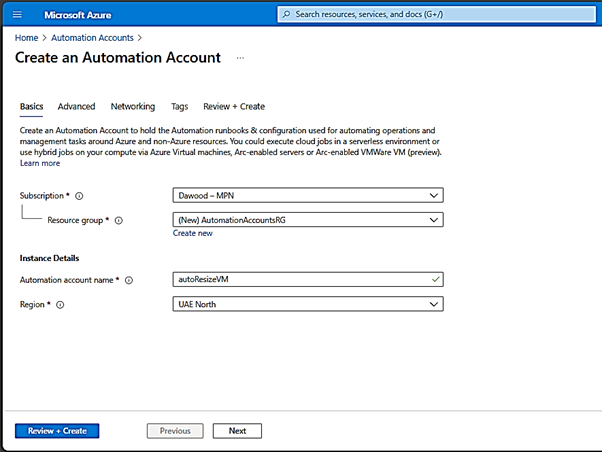Click the blue Review + Create button
The image size is (602, 452).
click(x=57, y=431)
